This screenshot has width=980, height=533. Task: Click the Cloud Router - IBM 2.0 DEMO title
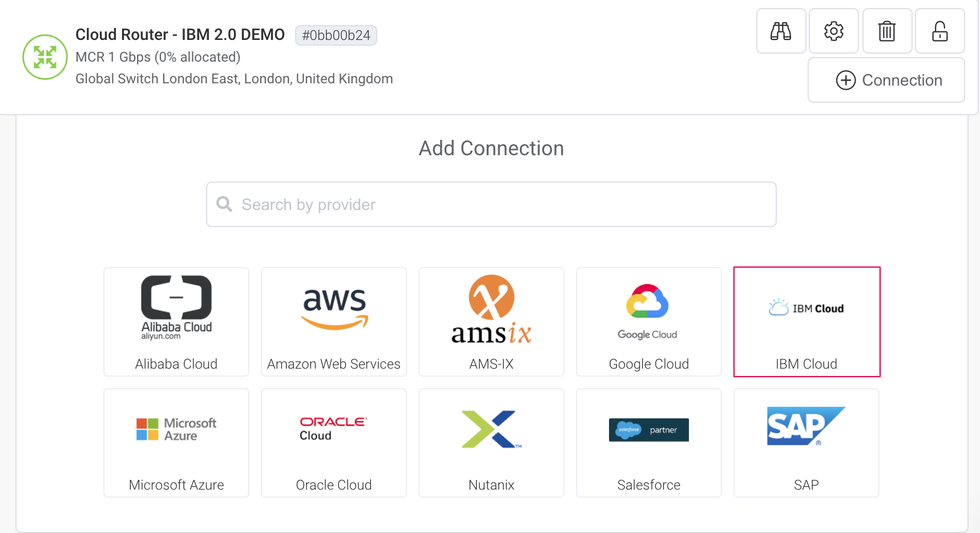[x=180, y=34]
